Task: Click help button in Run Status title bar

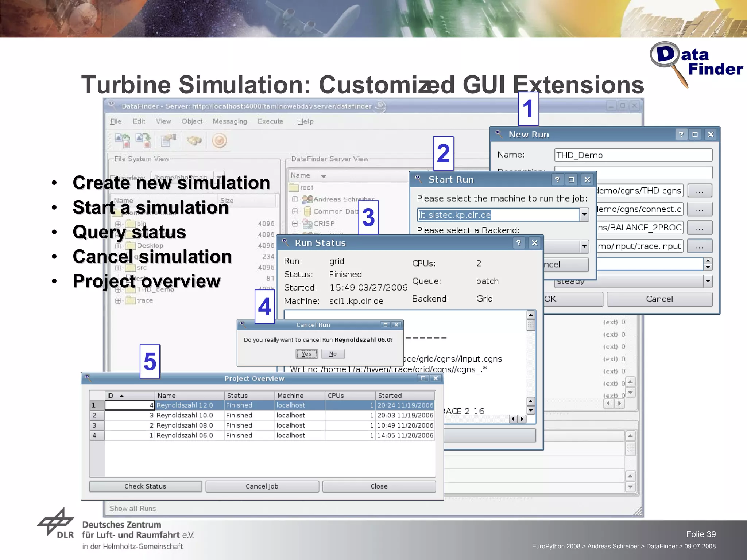Action: click(519, 243)
